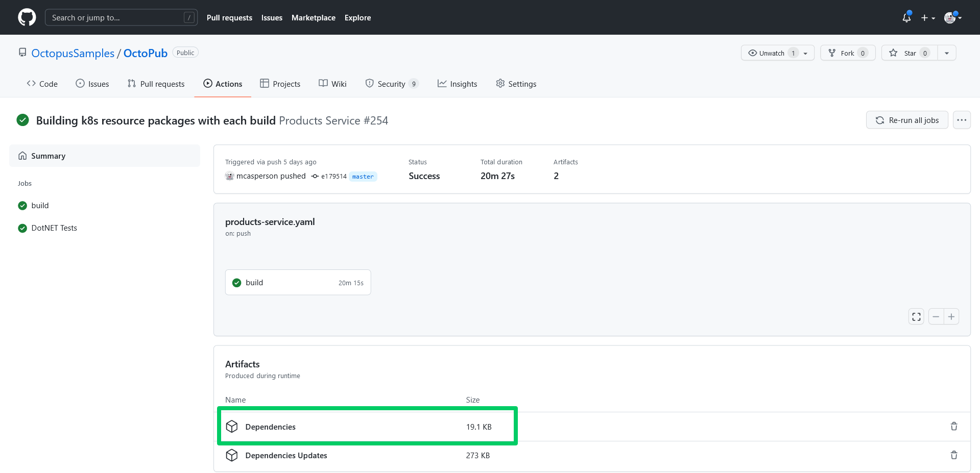Viewport: 980px width, 473px height.
Task: Open the user avatar menu
Action: pyautogui.click(x=952, y=18)
